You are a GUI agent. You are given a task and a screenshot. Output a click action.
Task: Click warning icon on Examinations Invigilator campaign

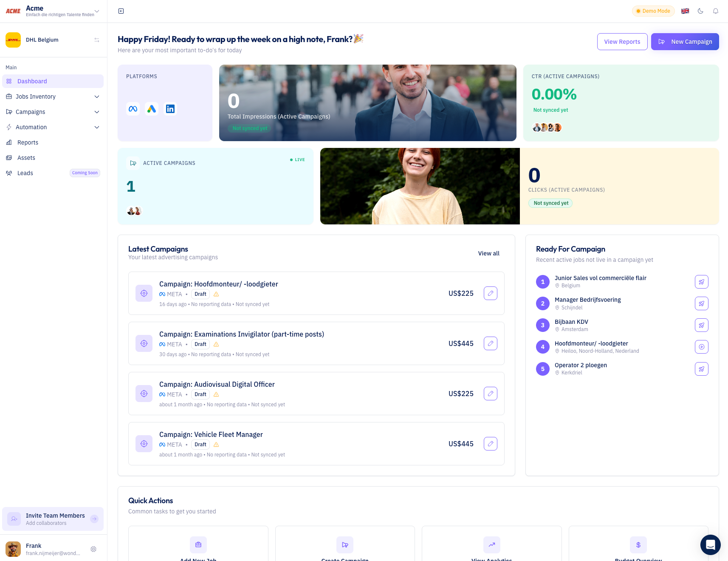216,344
